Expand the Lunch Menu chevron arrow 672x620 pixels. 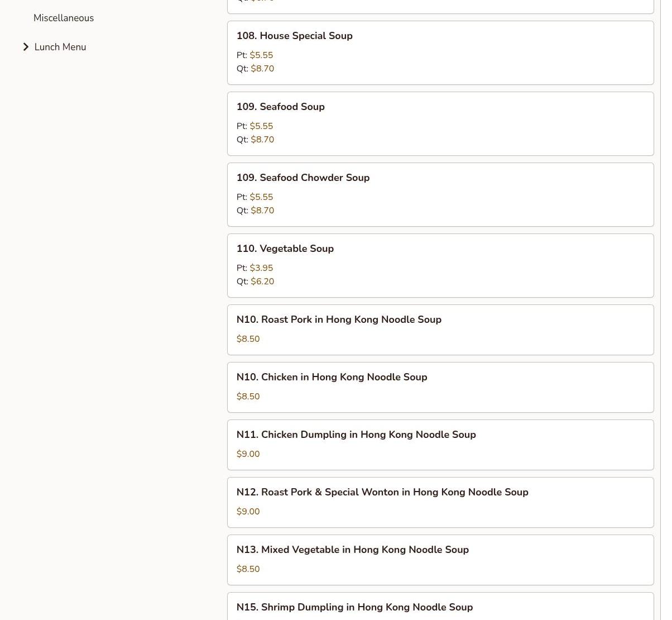click(26, 47)
